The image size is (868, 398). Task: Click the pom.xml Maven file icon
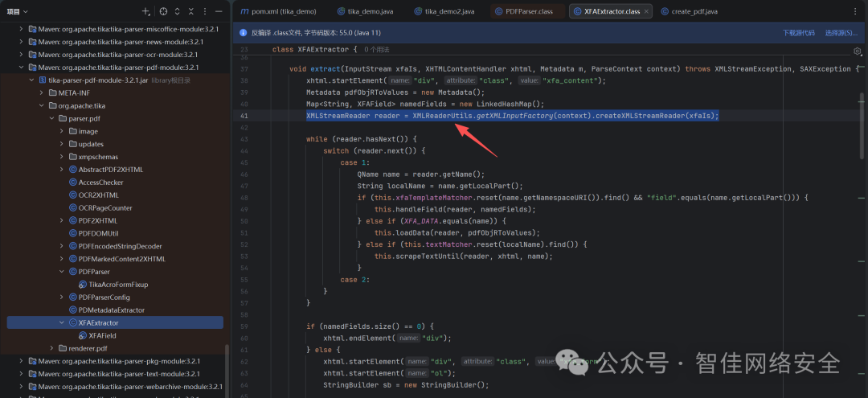tap(244, 11)
